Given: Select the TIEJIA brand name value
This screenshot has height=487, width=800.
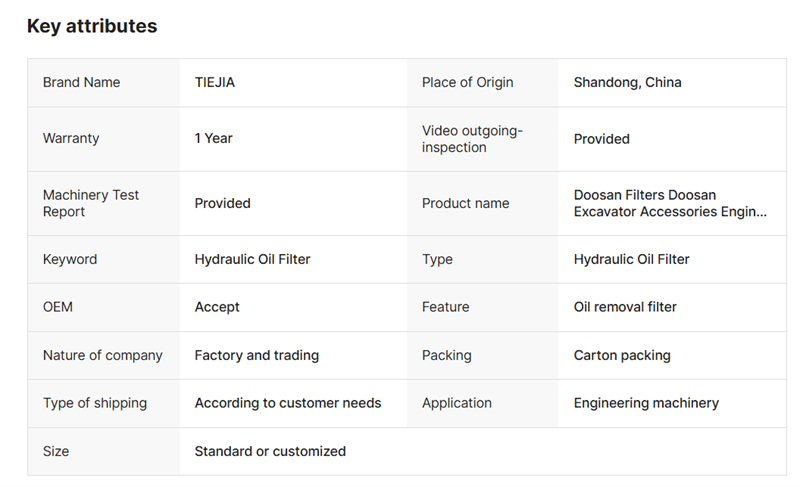Looking at the screenshot, I should [215, 83].
